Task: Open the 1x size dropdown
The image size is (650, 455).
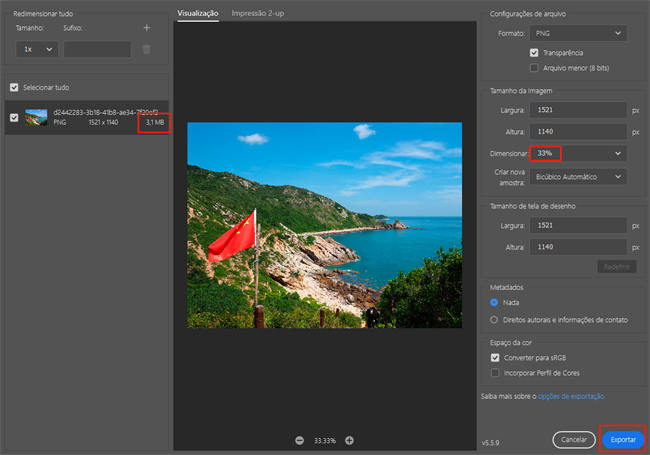Action: 37,49
